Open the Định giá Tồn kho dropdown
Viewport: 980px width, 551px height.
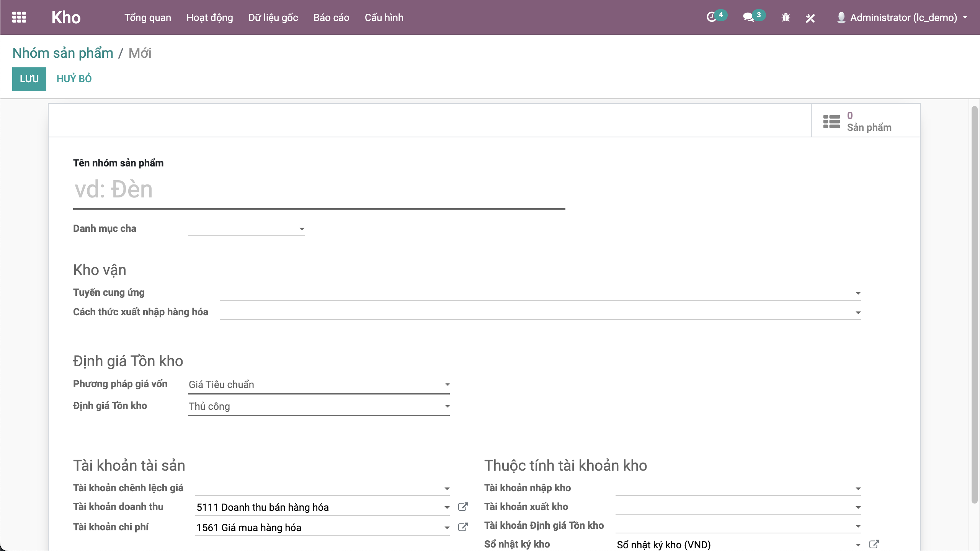(x=318, y=406)
